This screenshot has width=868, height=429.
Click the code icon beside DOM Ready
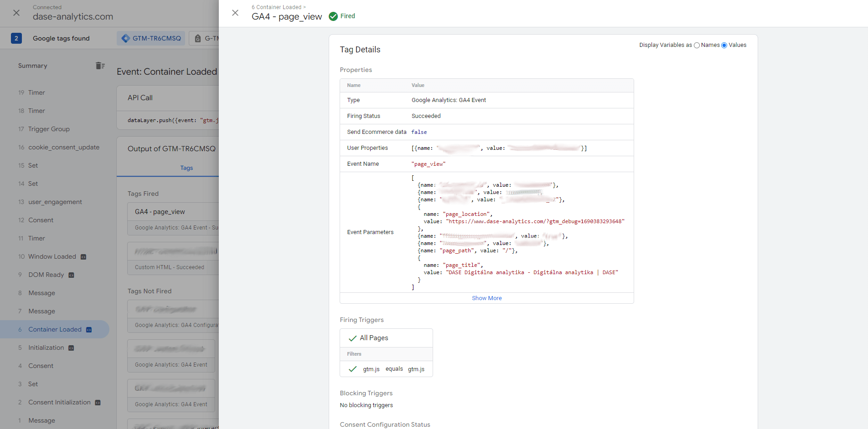(x=71, y=275)
